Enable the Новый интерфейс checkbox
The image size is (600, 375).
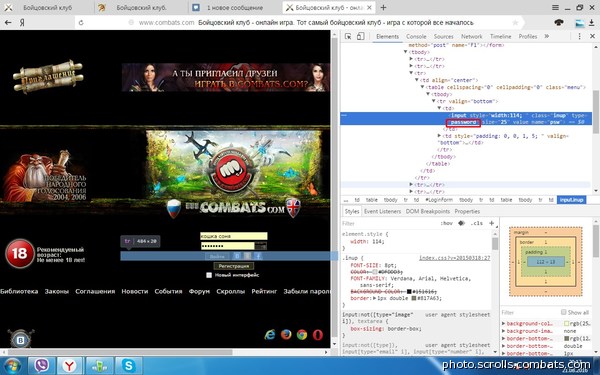(x=209, y=275)
